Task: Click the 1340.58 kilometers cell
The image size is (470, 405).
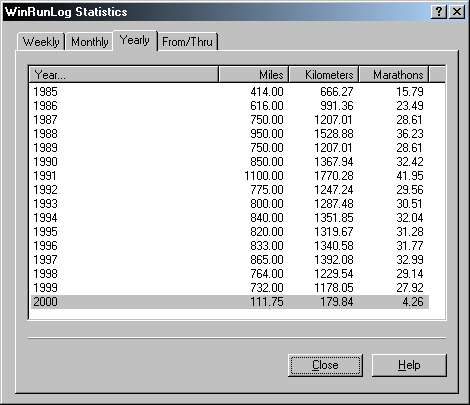Action: pos(334,246)
